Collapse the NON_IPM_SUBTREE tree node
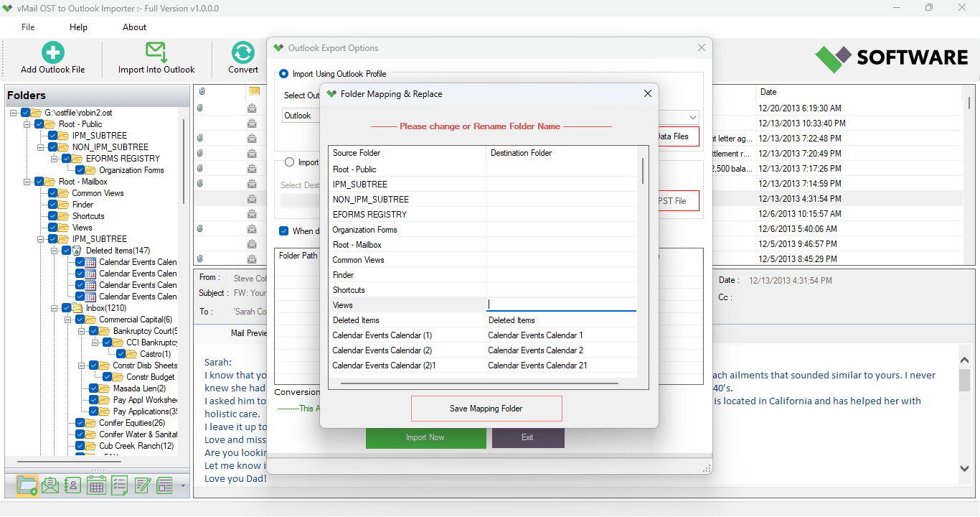 click(x=41, y=147)
